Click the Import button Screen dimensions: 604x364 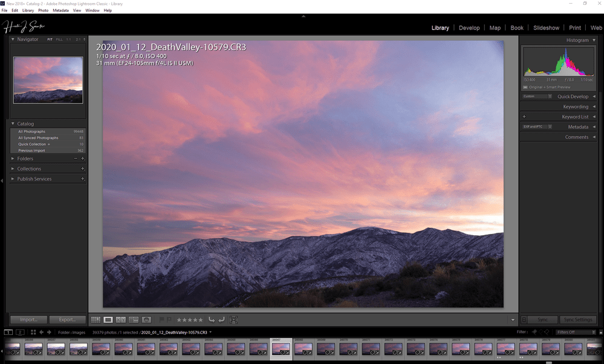(28, 319)
